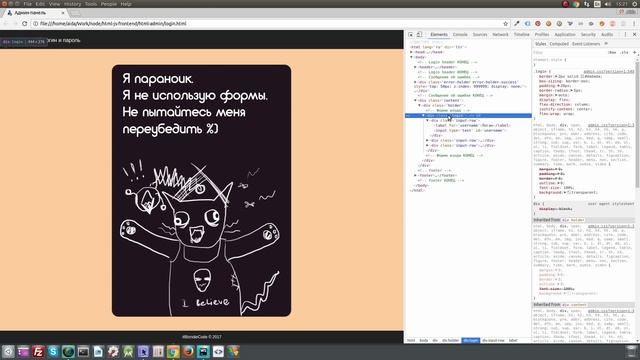Open the Security tab

point(588,35)
